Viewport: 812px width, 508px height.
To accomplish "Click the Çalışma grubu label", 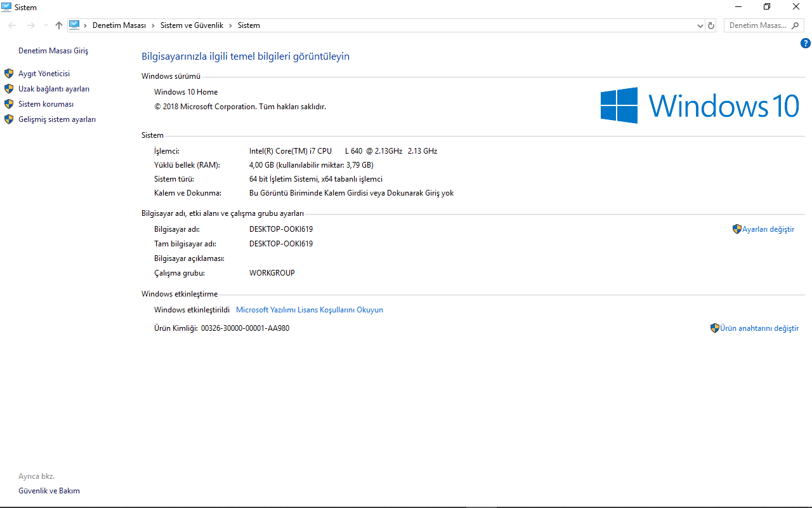I will point(180,273).
